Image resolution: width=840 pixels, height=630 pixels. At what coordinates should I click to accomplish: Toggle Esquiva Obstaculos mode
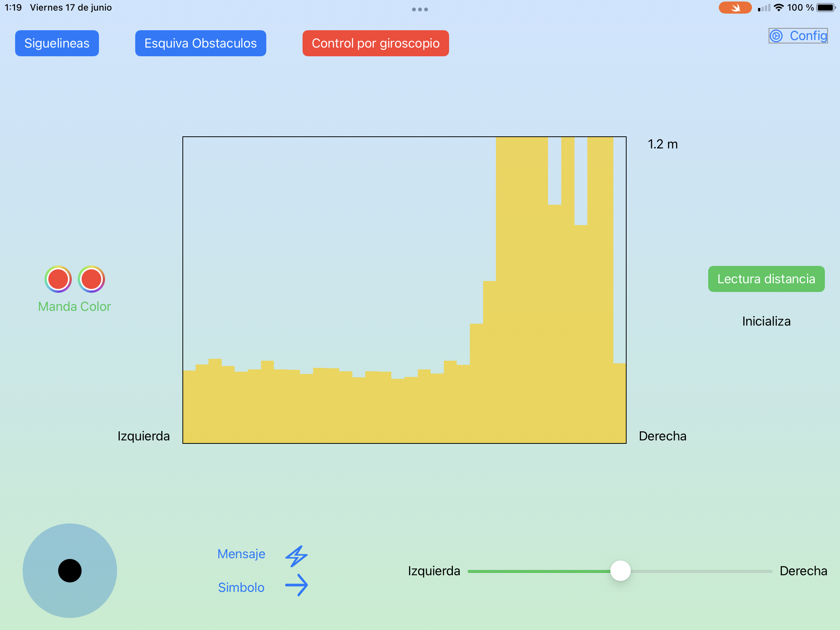coord(201,43)
